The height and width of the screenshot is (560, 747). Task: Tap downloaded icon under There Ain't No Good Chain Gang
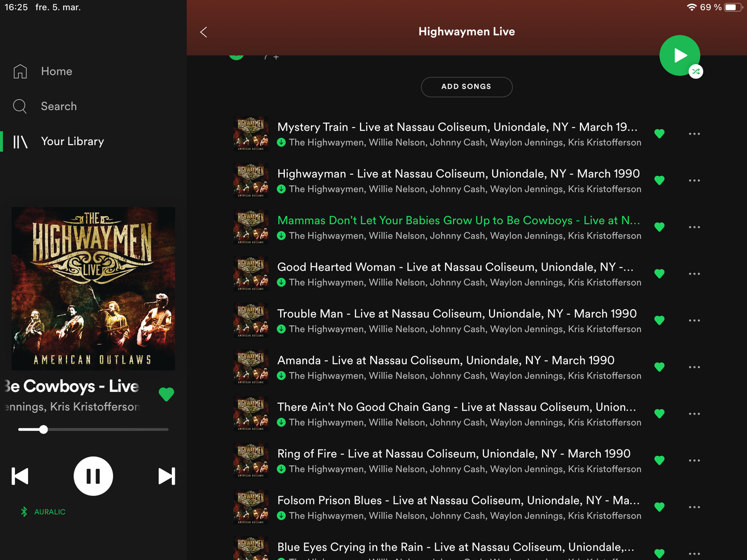click(x=281, y=423)
